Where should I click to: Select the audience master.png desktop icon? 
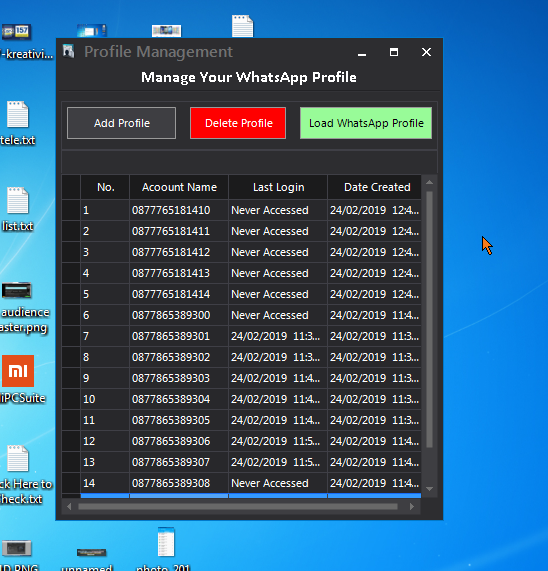tap(24, 308)
